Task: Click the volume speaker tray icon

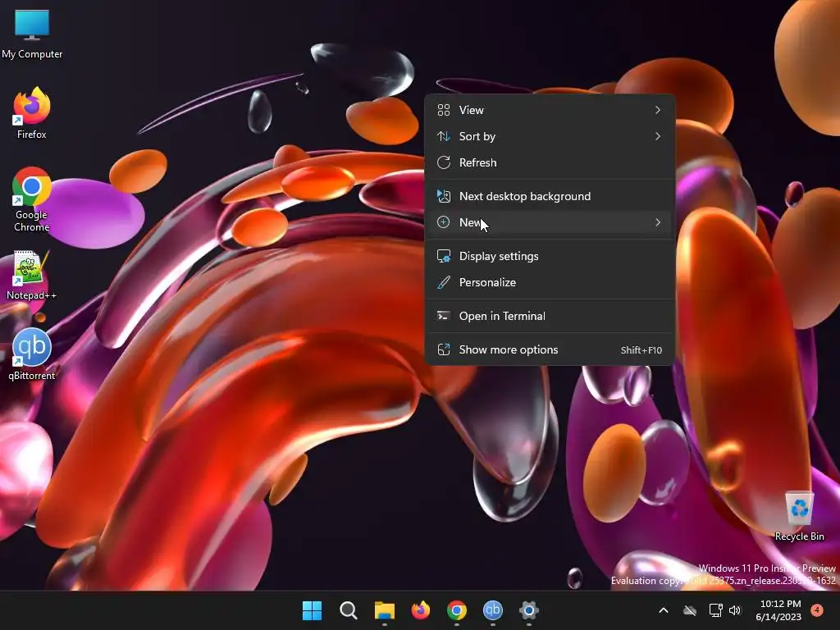Action: coord(735,610)
